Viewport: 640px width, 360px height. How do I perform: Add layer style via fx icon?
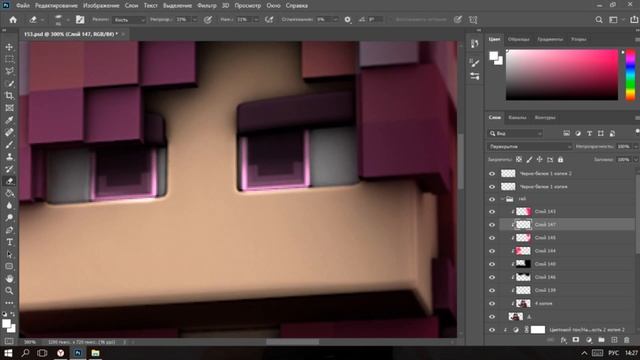[x=564, y=340]
